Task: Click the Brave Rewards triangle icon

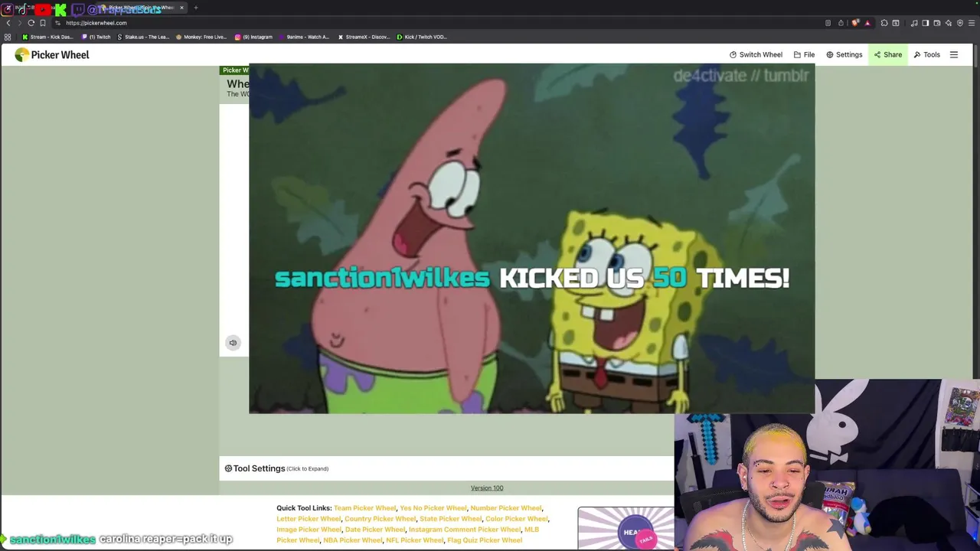Action: pyautogui.click(x=867, y=23)
